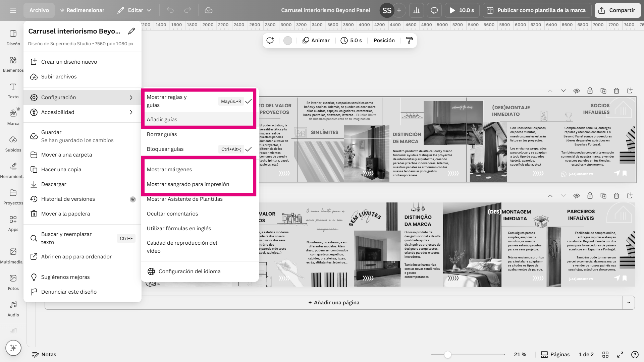Click the pencil icon to rename the design
This screenshot has height=362, width=644.
[131, 31]
